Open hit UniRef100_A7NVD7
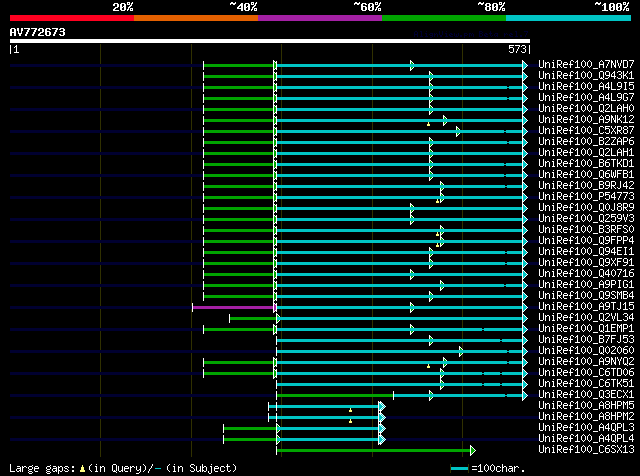640x476 pixels. (586, 65)
